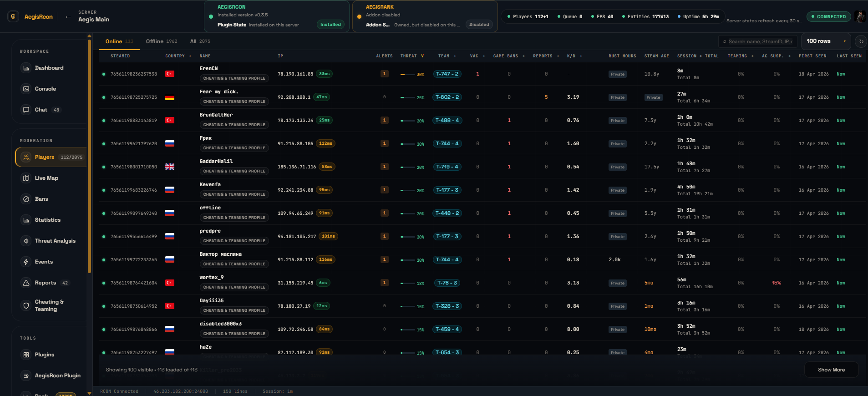Select Players in the moderation sidebar
The height and width of the screenshot is (396, 868).
tap(51, 157)
